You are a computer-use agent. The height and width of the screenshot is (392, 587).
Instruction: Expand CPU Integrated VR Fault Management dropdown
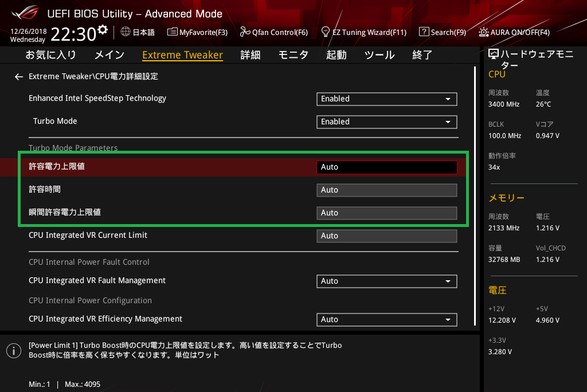point(387,281)
